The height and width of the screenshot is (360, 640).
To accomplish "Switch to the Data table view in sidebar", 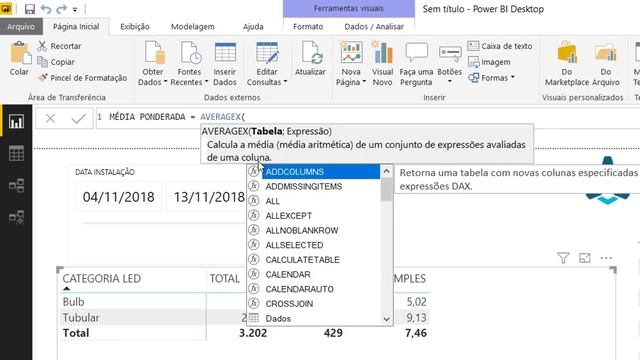I will tap(16, 153).
